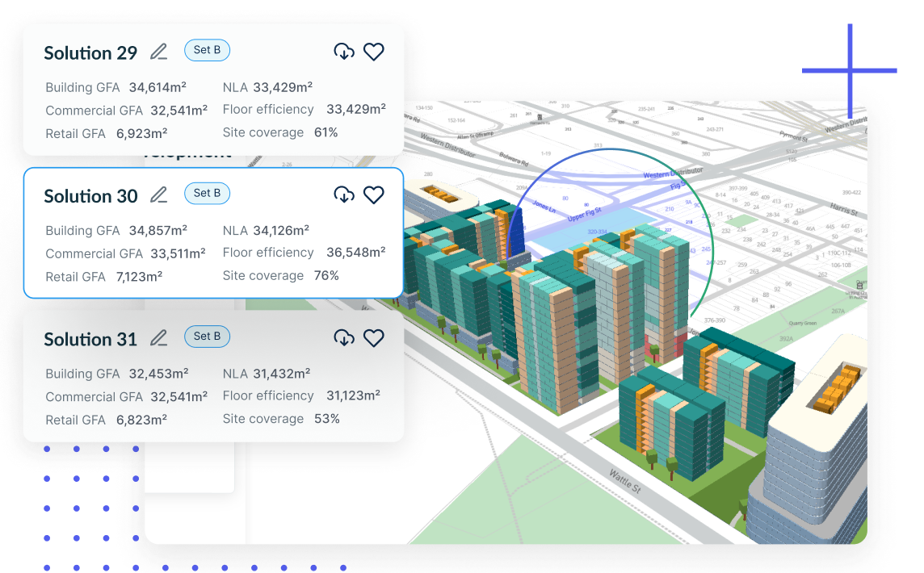The image size is (924, 573).
Task: Favorite Solution 29 with the heart icon
Action: (373, 52)
